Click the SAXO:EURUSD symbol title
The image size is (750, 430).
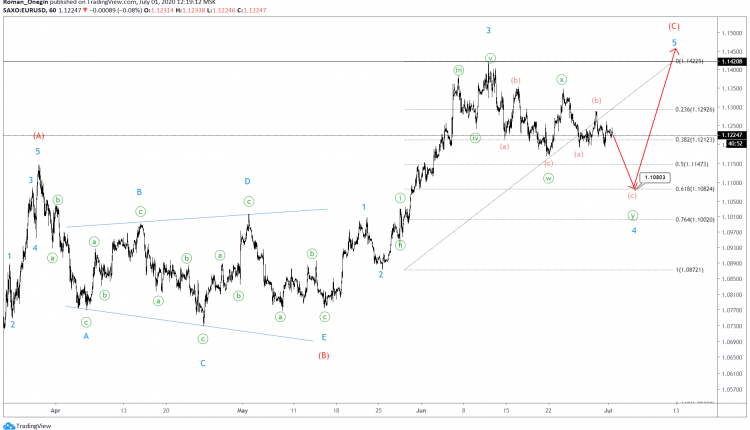23,10
